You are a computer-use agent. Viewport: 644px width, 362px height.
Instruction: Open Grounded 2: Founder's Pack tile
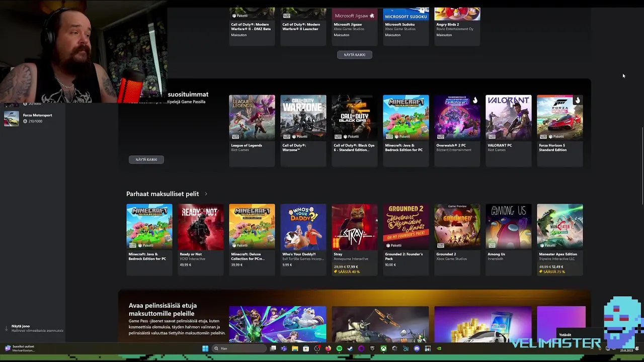click(x=406, y=239)
